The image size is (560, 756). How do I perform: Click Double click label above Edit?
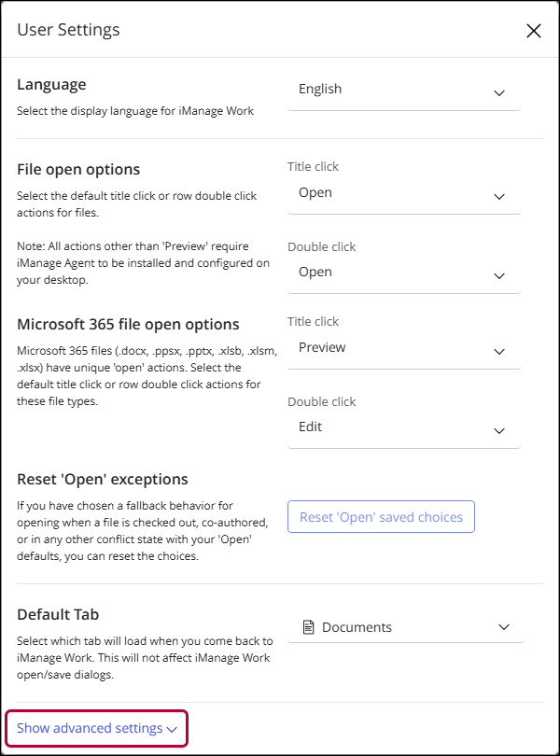point(322,401)
